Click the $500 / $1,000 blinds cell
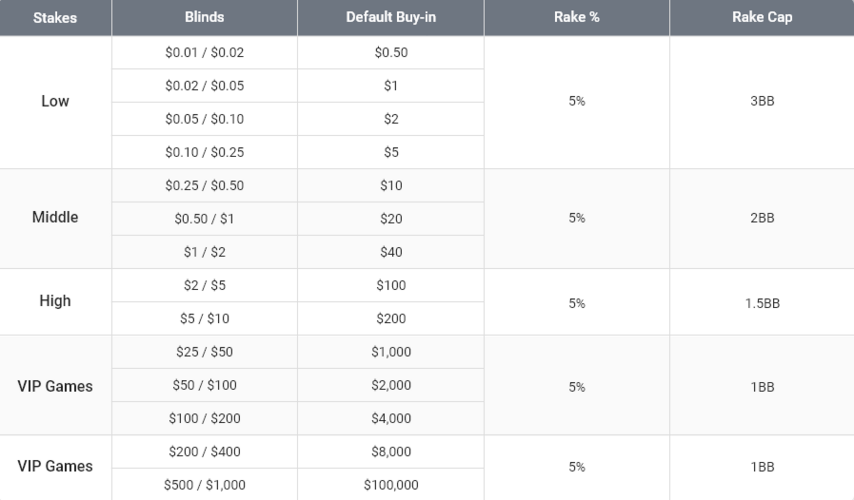The width and height of the screenshot is (854, 500). [204, 484]
